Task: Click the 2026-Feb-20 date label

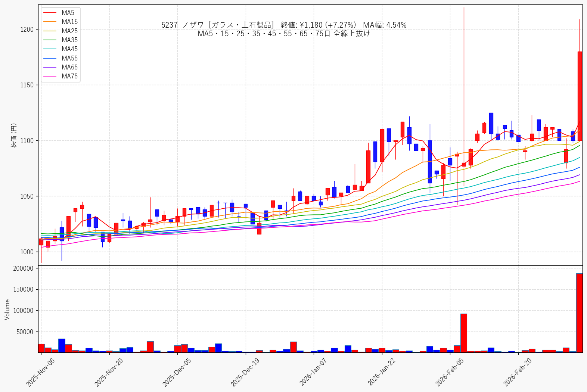Action: pos(518,372)
